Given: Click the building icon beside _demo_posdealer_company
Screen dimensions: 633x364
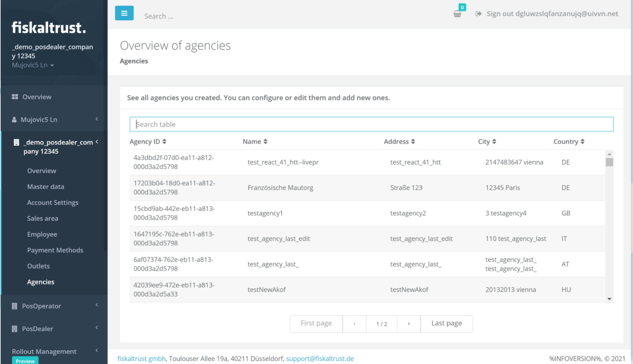Looking at the screenshot, I should [16, 142].
